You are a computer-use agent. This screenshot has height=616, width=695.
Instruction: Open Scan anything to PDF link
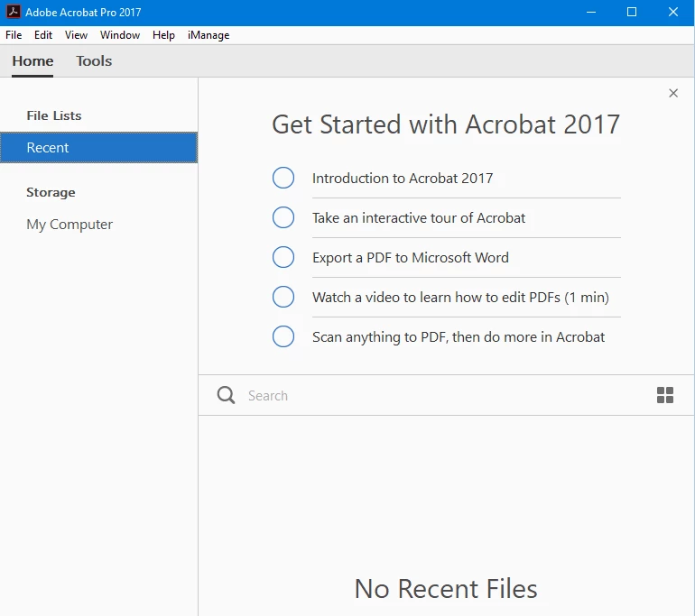point(459,337)
